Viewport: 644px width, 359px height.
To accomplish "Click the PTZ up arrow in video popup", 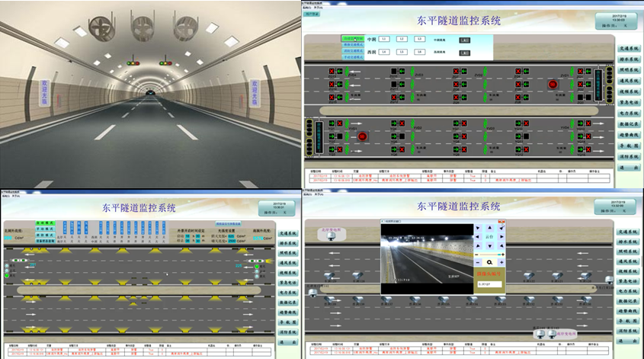I will pyautogui.click(x=489, y=227).
